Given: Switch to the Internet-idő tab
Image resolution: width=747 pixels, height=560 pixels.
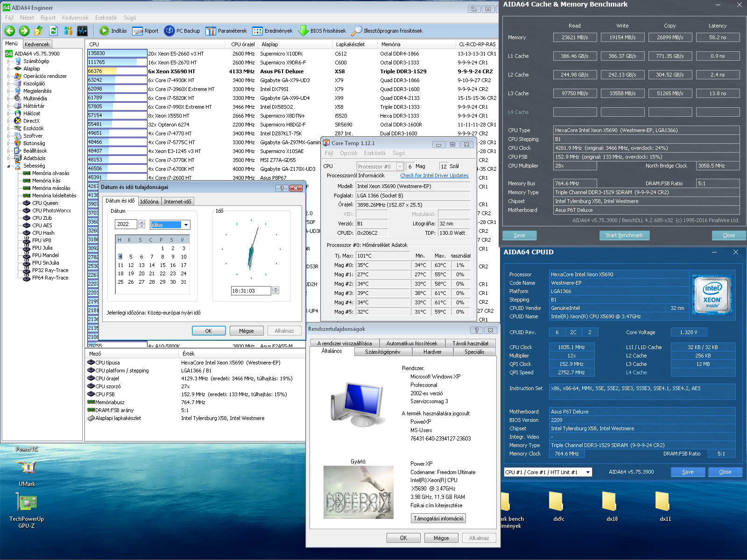Looking at the screenshot, I should tap(177, 201).
